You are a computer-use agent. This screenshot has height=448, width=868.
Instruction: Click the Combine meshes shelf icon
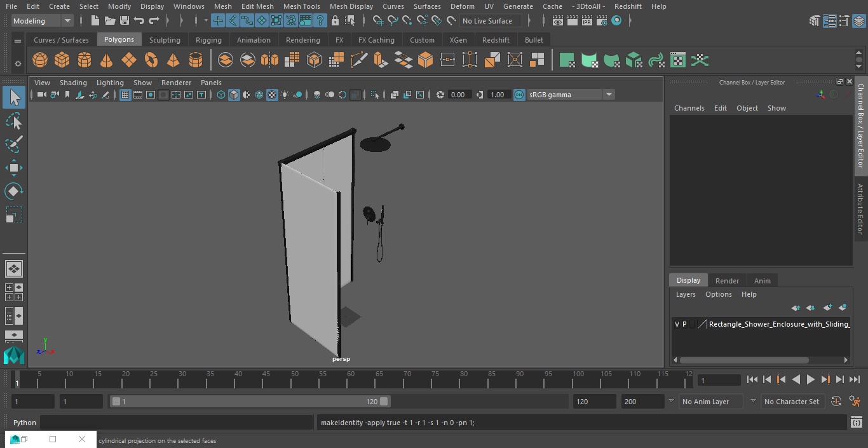[226, 60]
